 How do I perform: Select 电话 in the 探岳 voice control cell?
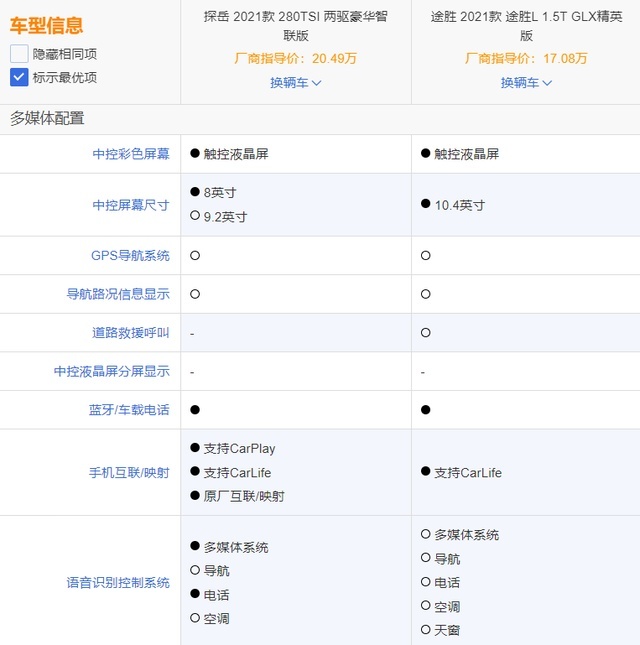tap(216, 595)
